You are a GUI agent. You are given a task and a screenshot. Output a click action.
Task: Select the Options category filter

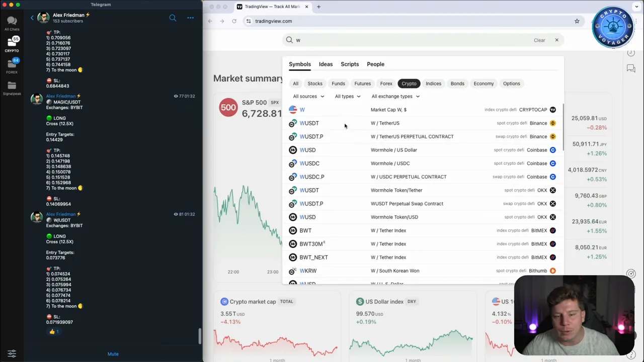click(x=512, y=83)
